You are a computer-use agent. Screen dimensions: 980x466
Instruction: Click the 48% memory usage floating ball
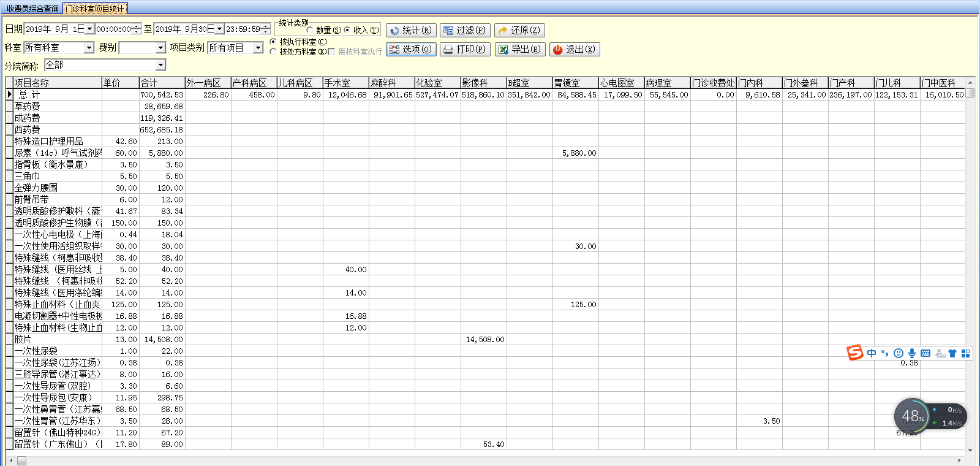click(x=912, y=416)
